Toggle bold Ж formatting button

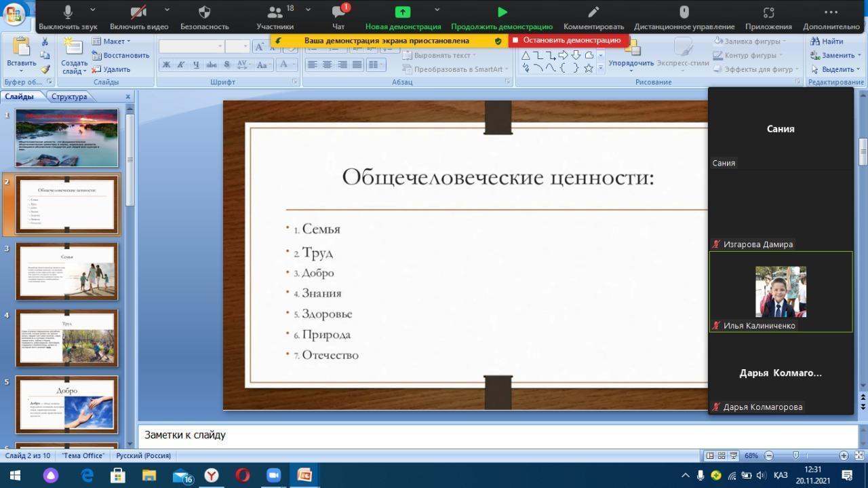pyautogui.click(x=166, y=65)
